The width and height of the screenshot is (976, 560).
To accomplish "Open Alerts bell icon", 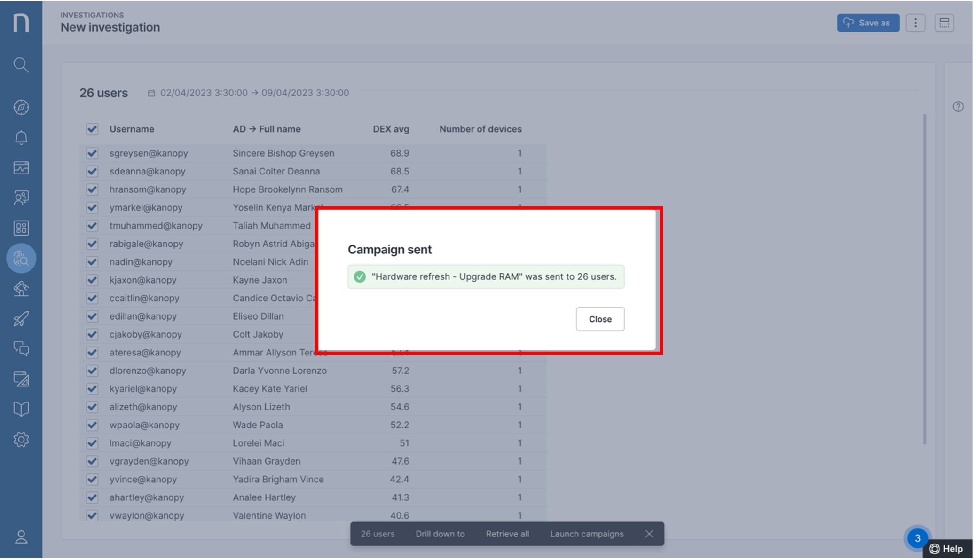I will 21,138.
